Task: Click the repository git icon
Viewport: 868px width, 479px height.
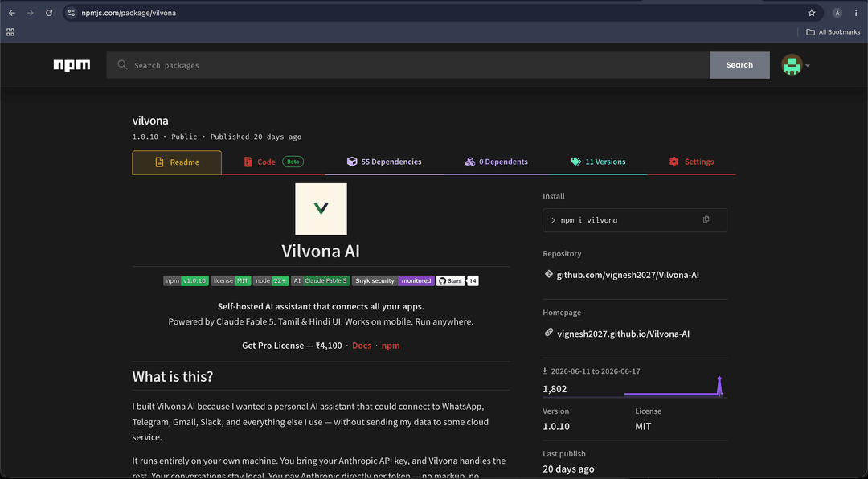Action: 549,274
